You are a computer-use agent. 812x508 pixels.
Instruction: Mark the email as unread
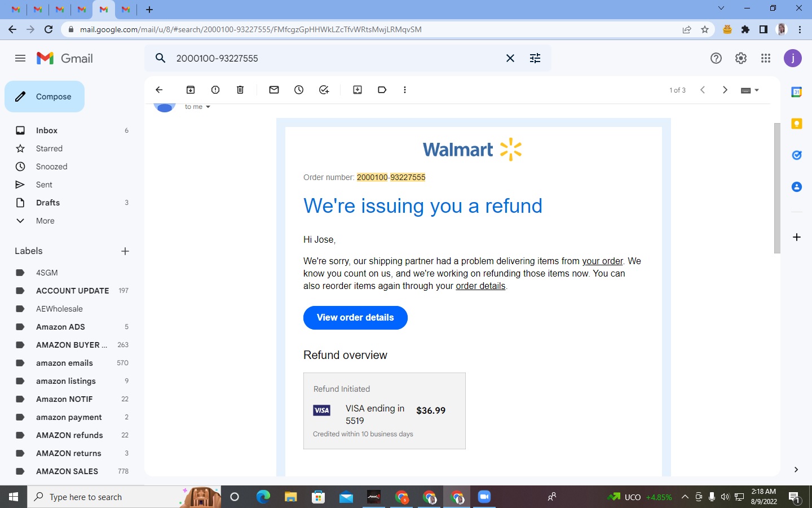tap(274, 90)
